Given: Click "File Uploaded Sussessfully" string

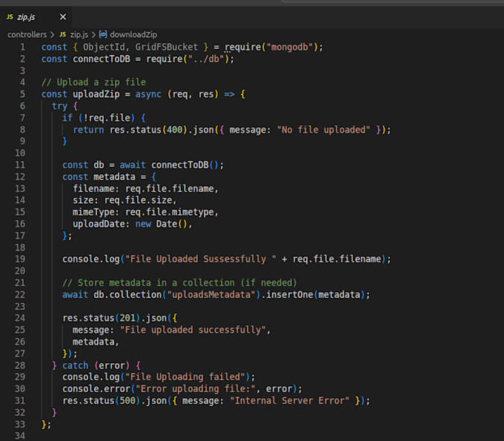Looking at the screenshot, I should (201, 259).
